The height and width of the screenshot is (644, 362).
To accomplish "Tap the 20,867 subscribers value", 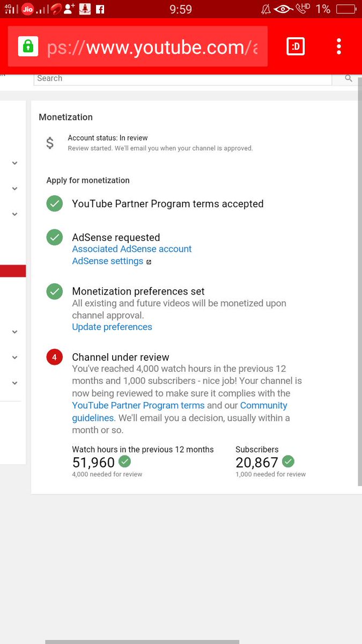I will (257, 462).
